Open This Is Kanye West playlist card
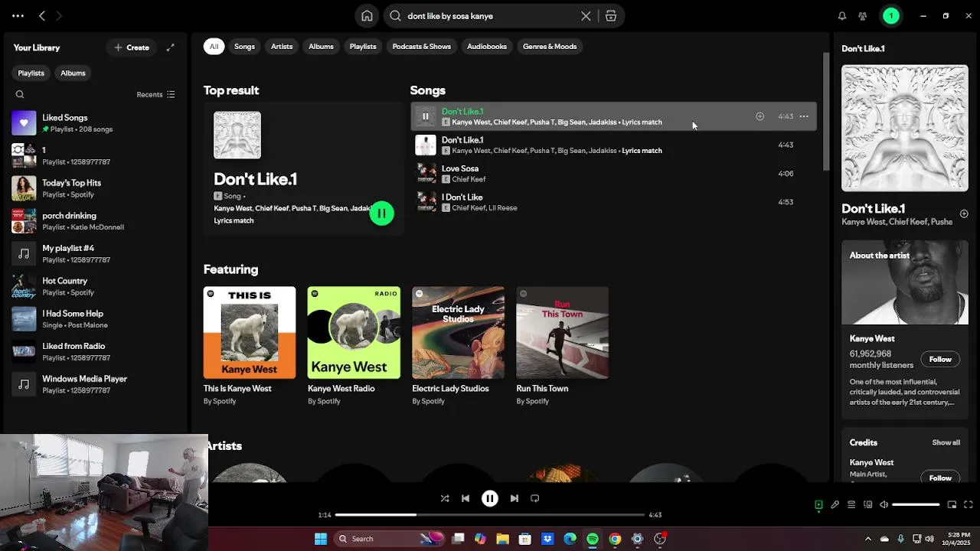The width and height of the screenshot is (980, 551). coord(250,346)
